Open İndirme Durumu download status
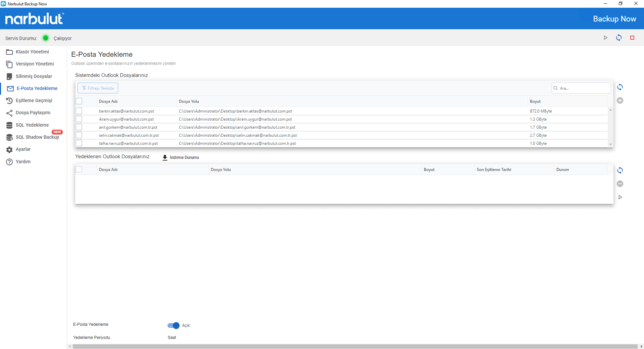Image resolution: width=644 pixels, height=349 pixels. coord(181,157)
